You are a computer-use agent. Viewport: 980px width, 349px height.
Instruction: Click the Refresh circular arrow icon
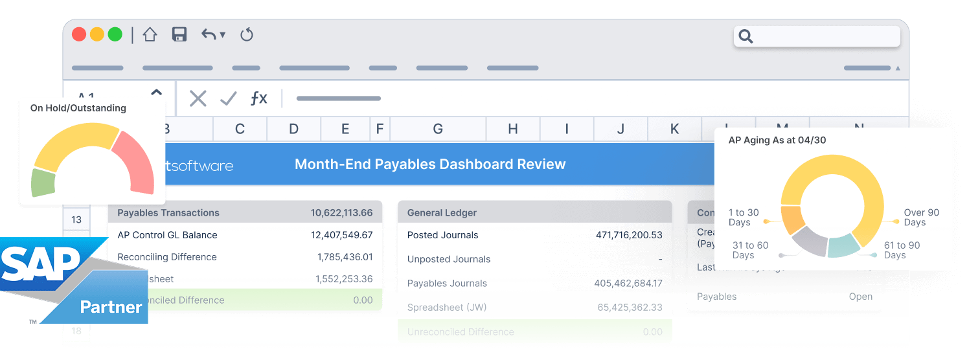[x=247, y=34]
